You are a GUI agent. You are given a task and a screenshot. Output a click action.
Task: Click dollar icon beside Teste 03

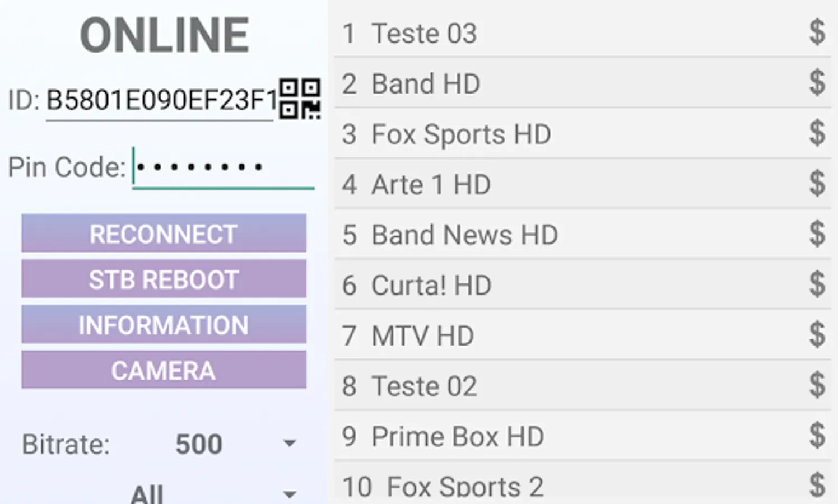pos(817,32)
